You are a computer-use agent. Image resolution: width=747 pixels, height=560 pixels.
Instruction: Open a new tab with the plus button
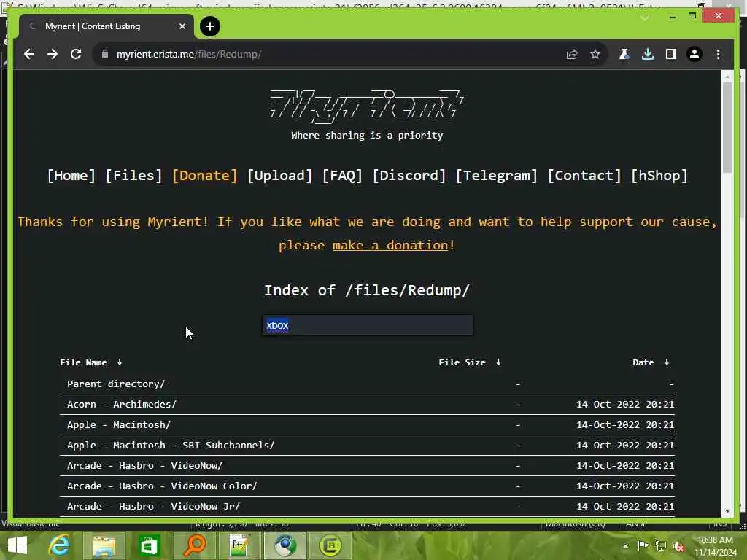[210, 26]
